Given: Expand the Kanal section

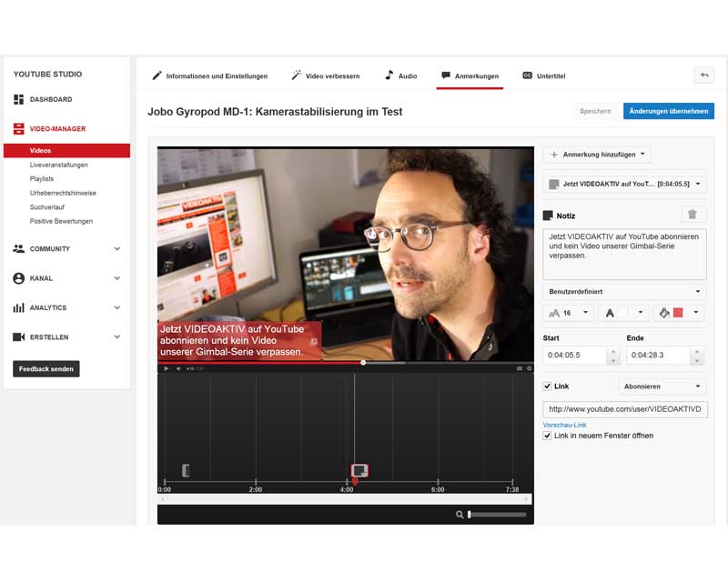Looking at the screenshot, I should coord(117,278).
